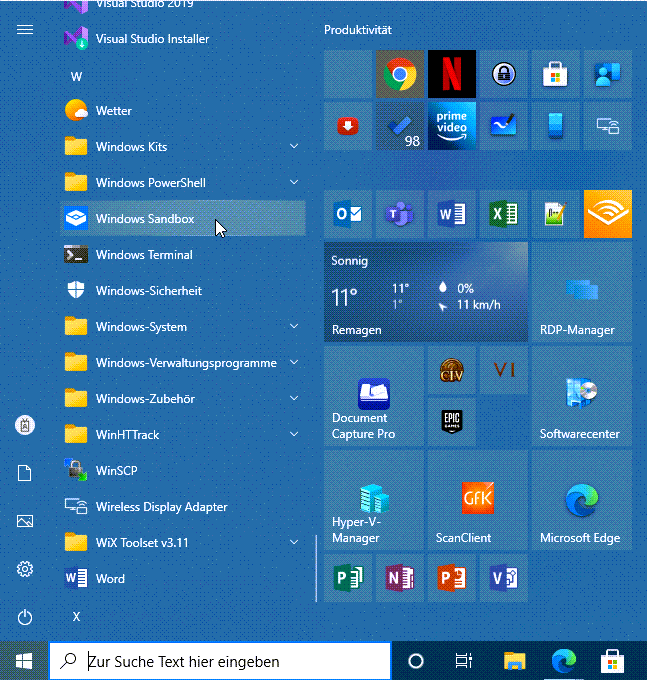Open the red download arrow tile
The height and width of the screenshot is (680, 647).
[348, 126]
